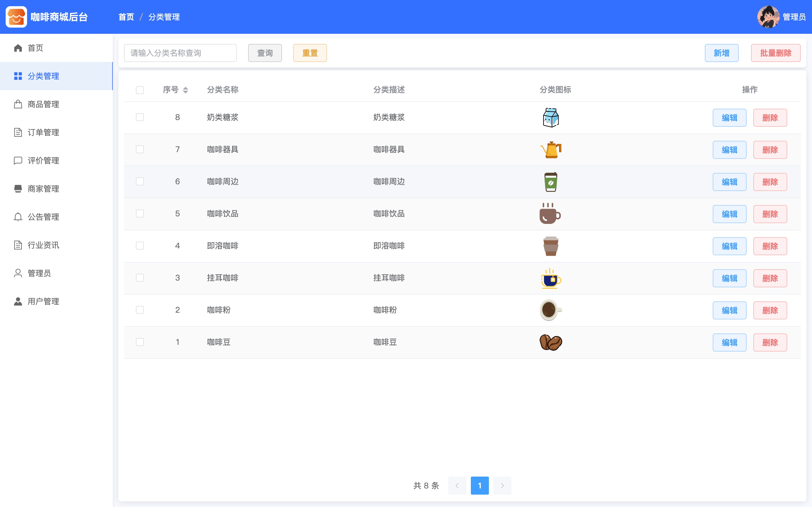Sort by 序号 using sort arrows
Image resolution: width=812 pixels, height=507 pixels.
click(186, 90)
